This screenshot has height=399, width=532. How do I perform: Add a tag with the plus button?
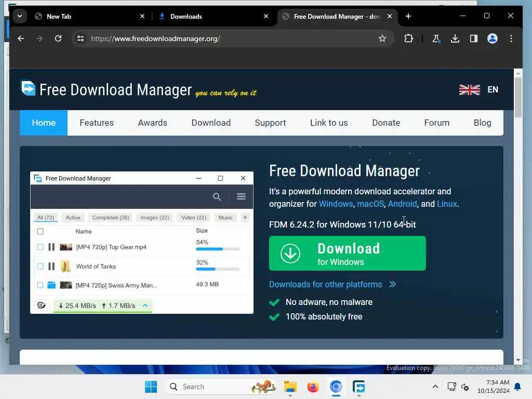[x=245, y=218]
